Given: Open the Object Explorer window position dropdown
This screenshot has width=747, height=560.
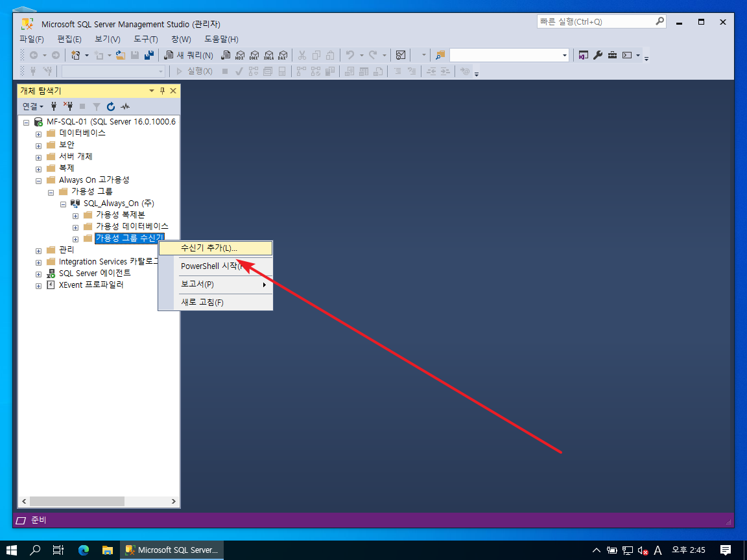Looking at the screenshot, I should point(152,91).
